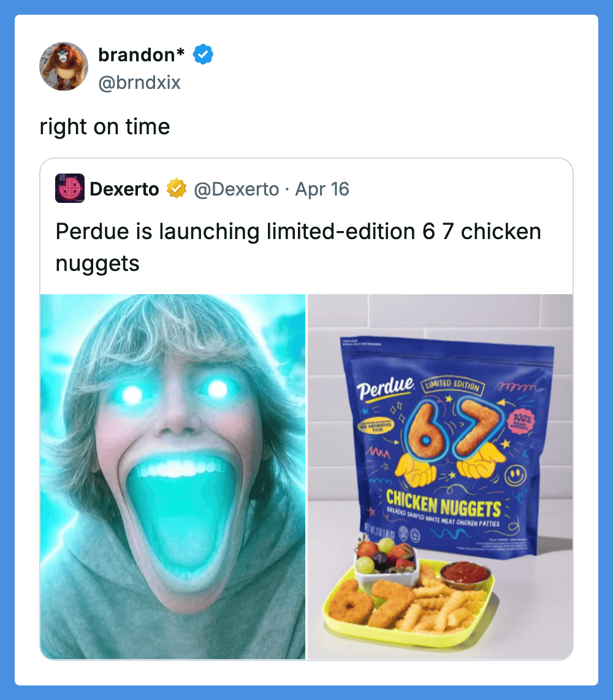Click the CHICKEN NUGGETS text on the bag

(443, 506)
